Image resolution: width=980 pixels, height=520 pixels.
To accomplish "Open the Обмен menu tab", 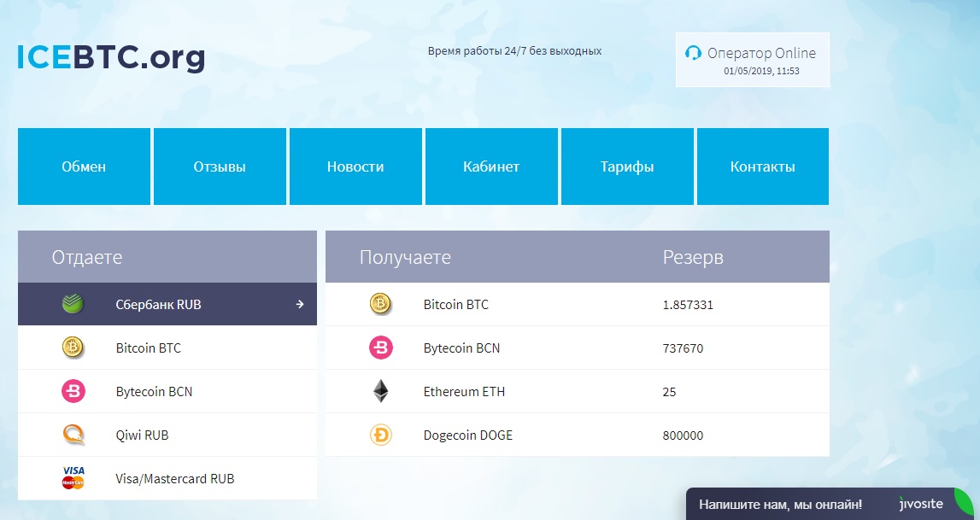I will point(84,167).
